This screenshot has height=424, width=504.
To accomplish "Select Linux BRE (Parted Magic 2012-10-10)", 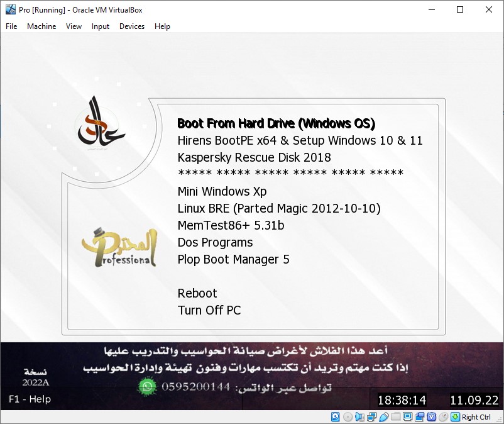I will pyautogui.click(x=279, y=208).
